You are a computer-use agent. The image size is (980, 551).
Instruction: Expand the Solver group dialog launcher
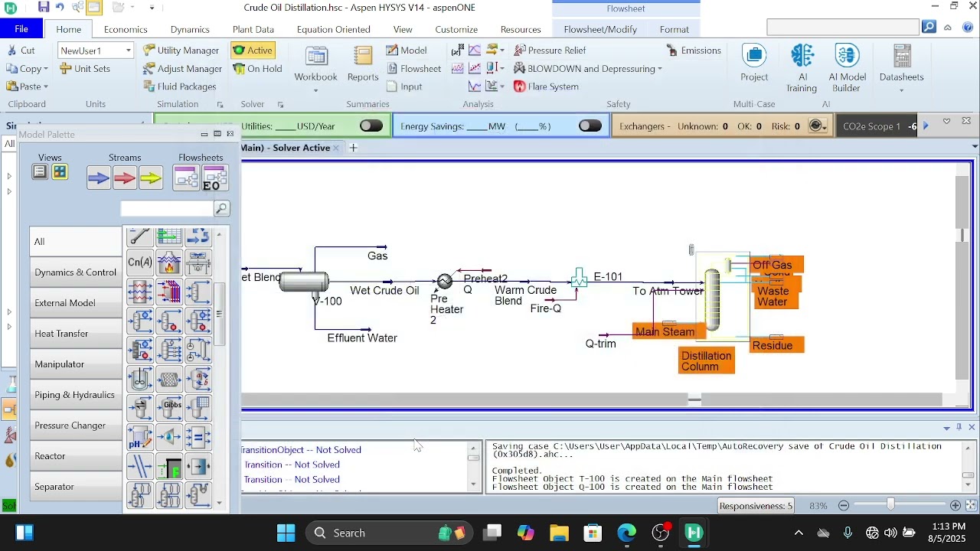tap(280, 105)
